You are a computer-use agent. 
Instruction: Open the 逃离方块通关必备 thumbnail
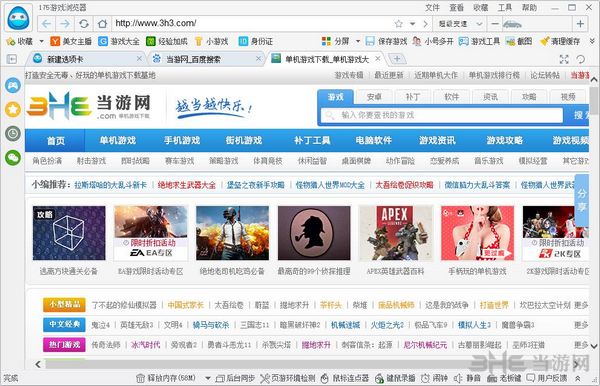tap(69, 233)
